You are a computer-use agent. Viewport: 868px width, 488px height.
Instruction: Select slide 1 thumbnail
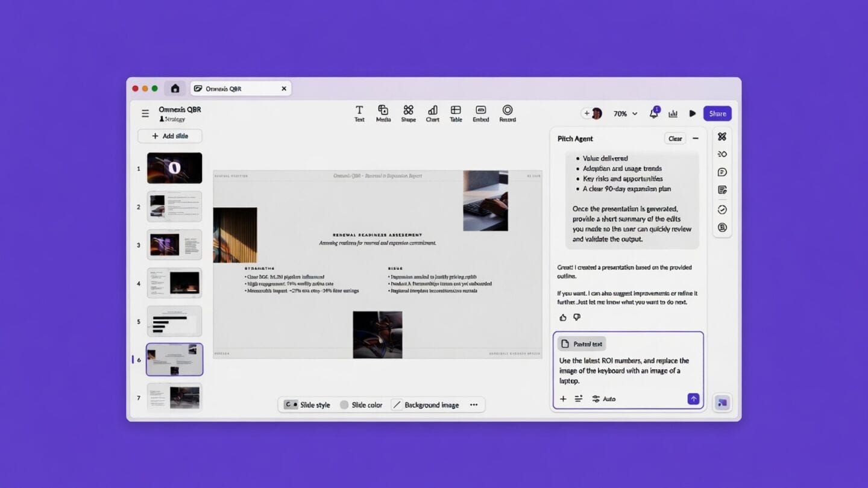point(174,168)
